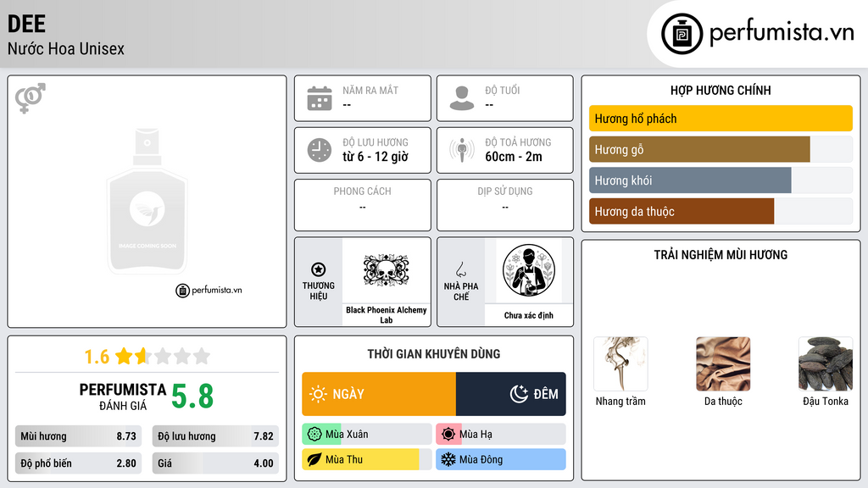
Task: Click the Dịp sử dụng occasion card
Action: coord(505,205)
